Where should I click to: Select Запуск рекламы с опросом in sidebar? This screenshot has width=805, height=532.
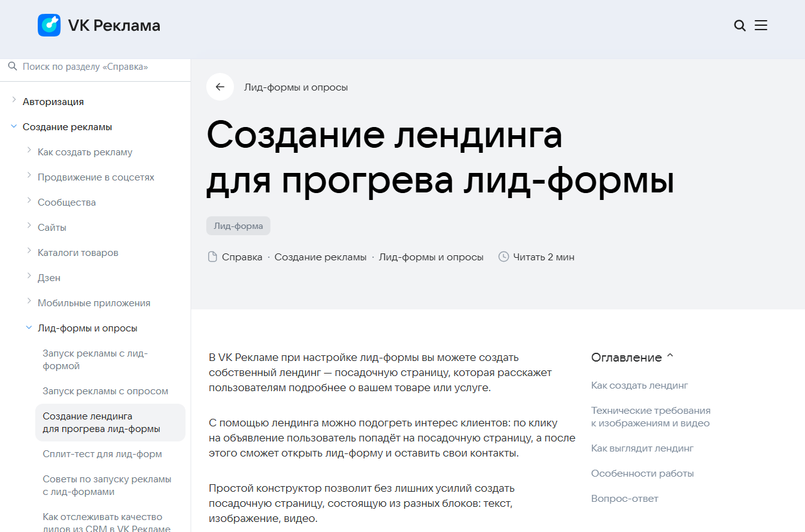tap(106, 391)
